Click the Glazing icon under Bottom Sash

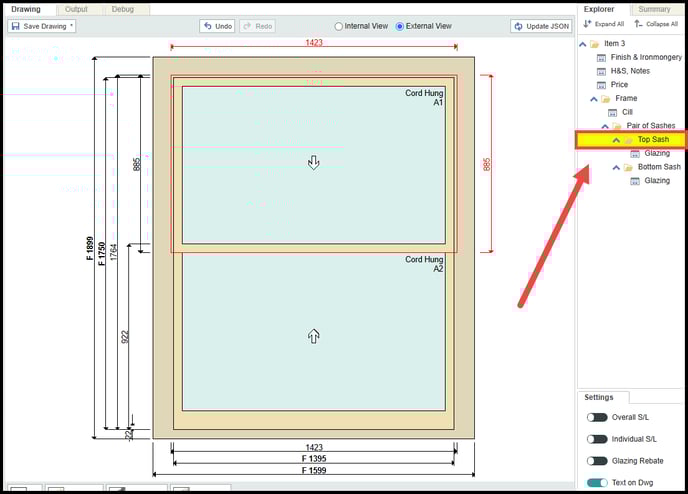coord(635,181)
